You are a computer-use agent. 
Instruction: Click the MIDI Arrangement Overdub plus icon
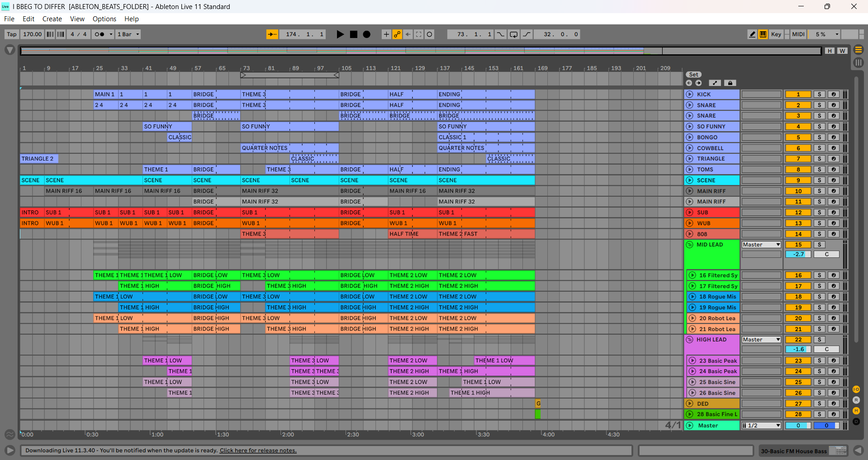coord(386,34)
